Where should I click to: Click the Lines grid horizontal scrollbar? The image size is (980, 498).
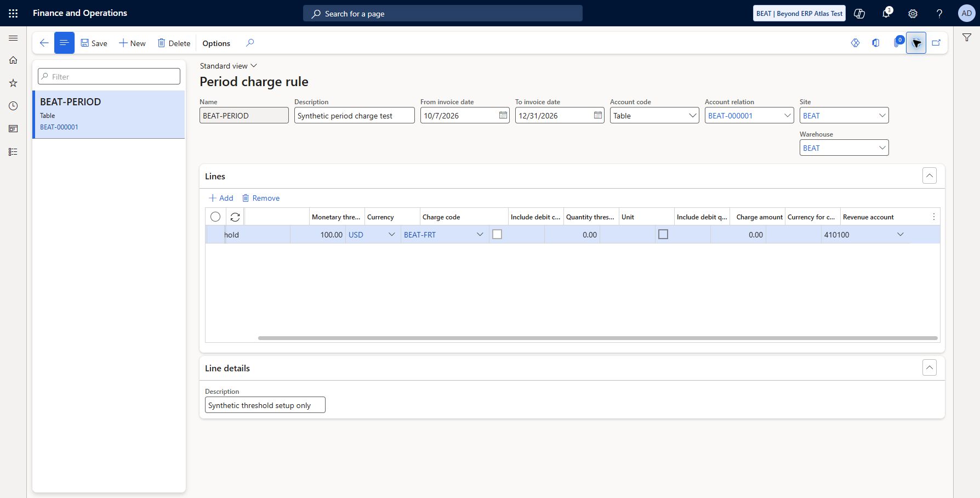click(x=597, y=338)
